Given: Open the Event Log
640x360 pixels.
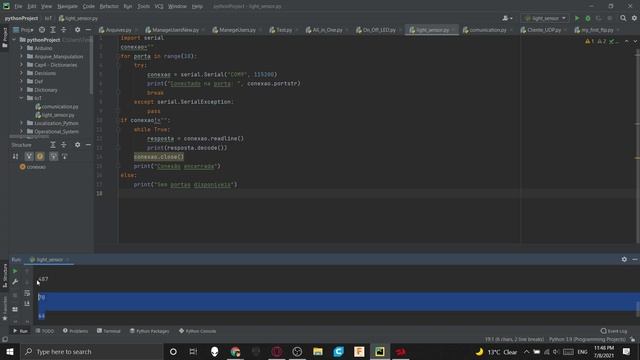Looking at the screenshot, I should click(x=614, y=331).
